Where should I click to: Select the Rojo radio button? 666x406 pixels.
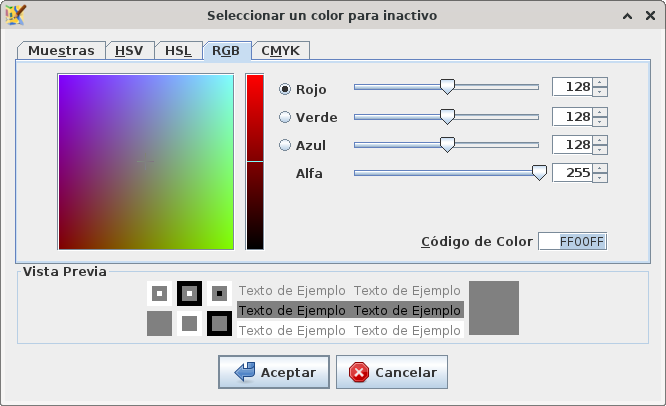coord(285,89)
